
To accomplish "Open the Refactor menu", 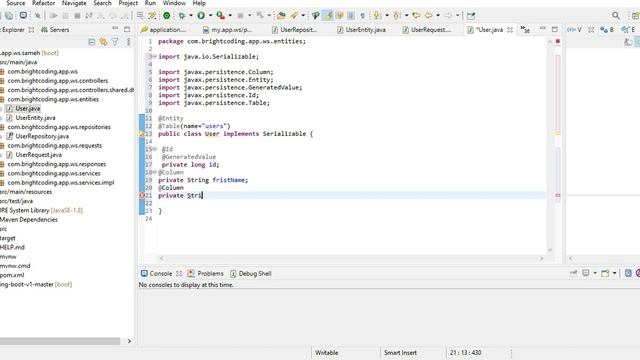I will pyautogui.click(x=43, y=3).
